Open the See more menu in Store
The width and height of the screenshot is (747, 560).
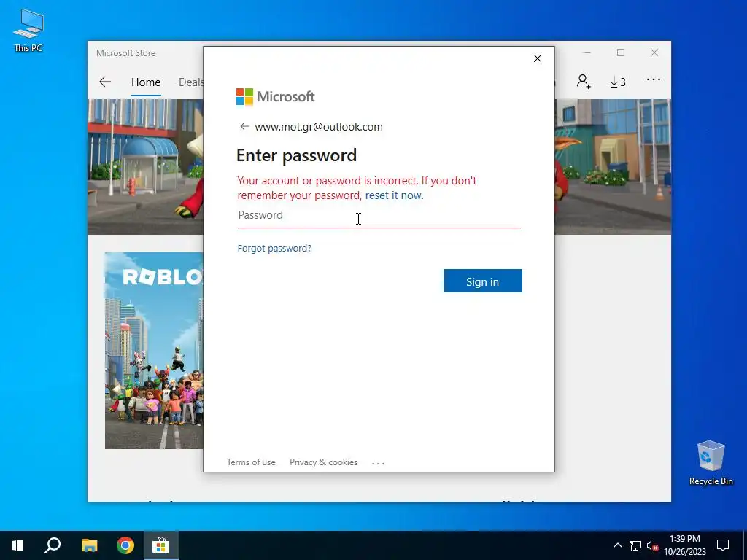tap(654, 80)
